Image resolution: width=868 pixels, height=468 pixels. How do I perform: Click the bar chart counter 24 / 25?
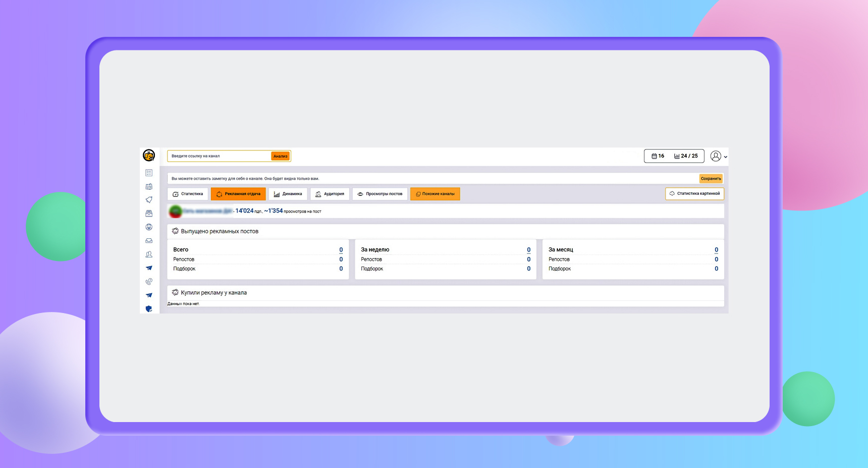pos(686,156)
